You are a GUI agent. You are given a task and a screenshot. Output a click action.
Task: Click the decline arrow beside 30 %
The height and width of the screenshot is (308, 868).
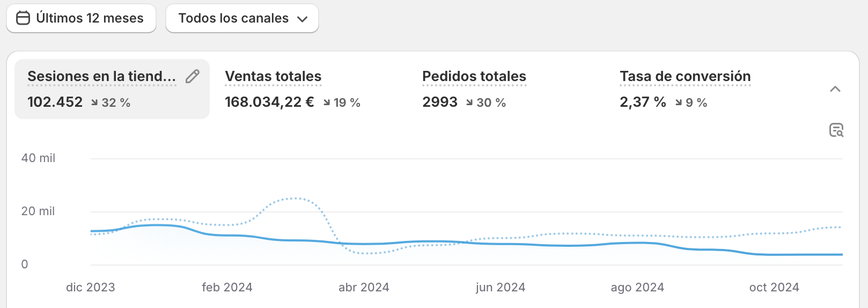(469, 102)
